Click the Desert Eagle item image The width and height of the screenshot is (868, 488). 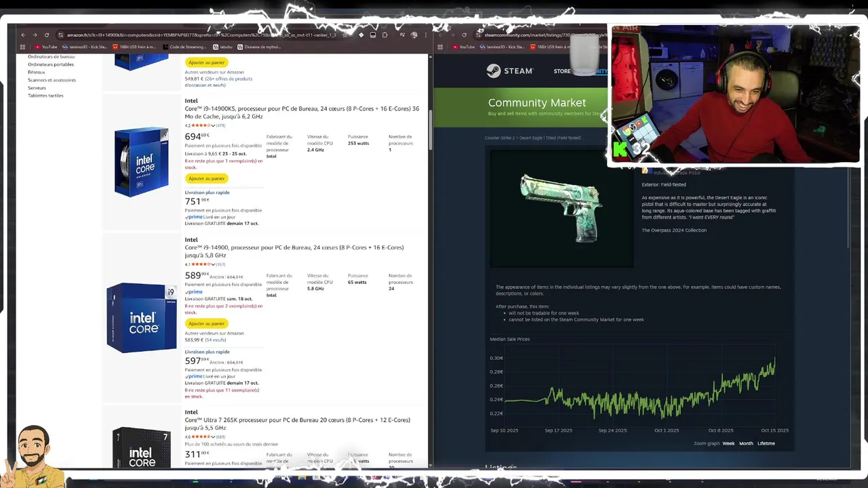tap(560, 207)
